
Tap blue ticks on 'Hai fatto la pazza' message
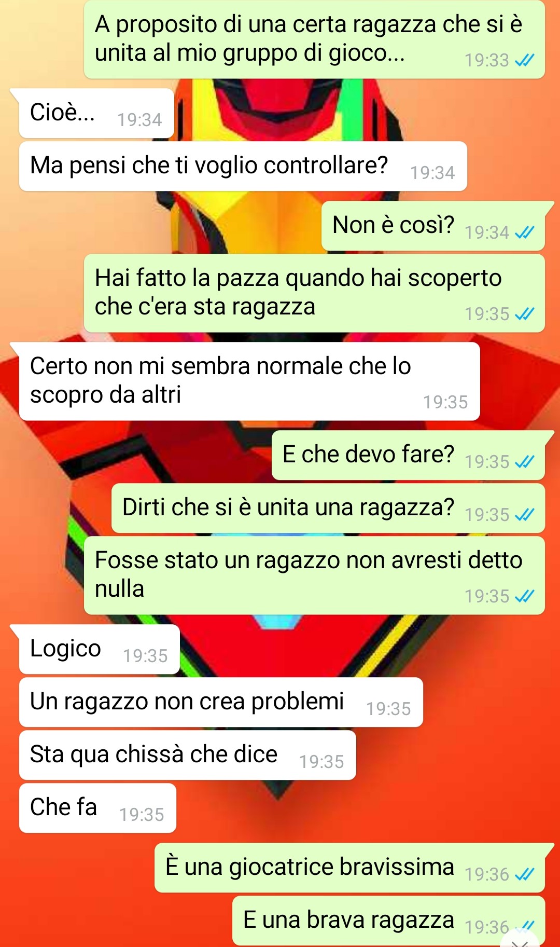tap(524, 314)
